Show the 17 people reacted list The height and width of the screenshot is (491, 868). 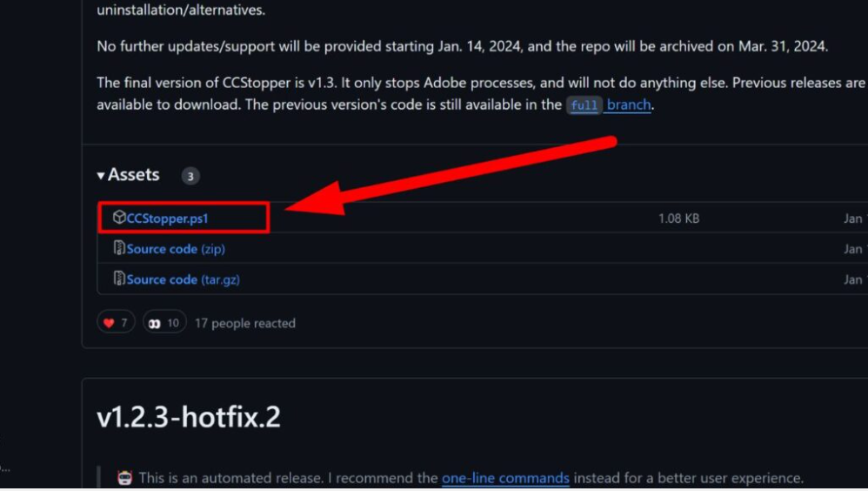(244, 323)
